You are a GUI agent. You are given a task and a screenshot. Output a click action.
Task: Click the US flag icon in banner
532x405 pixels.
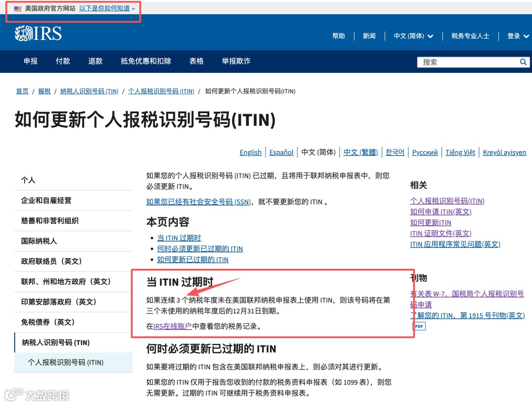pyautogui.click(x=18, y=8)
